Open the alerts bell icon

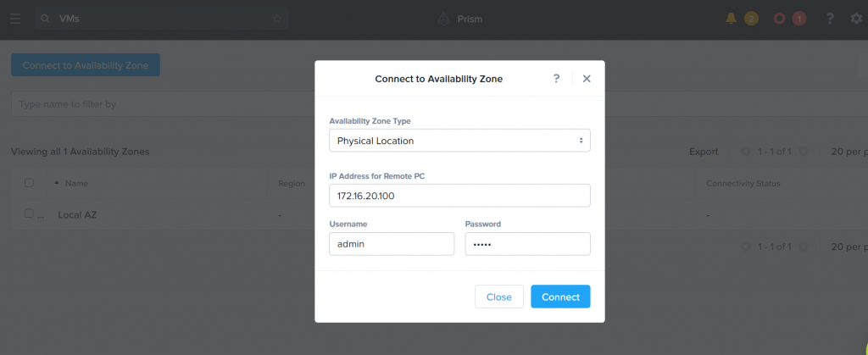(731, 19)
